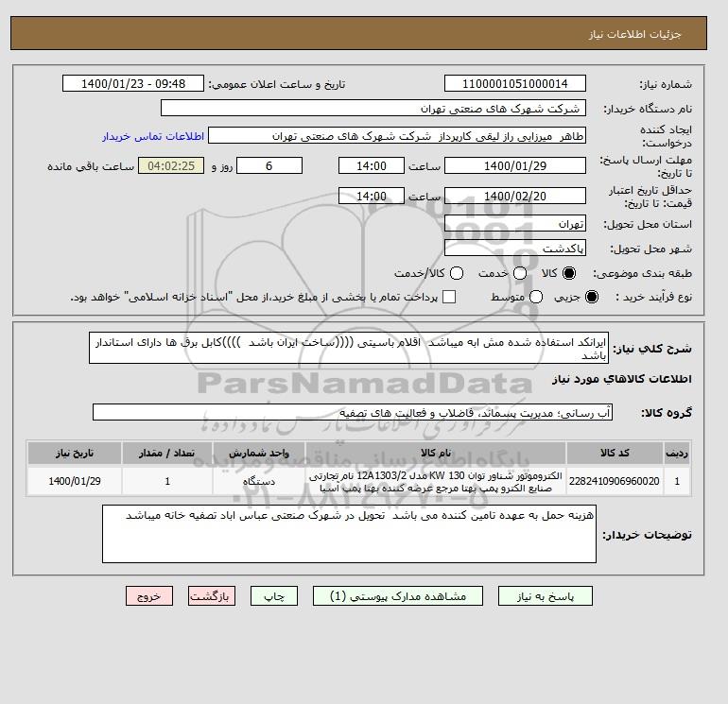Image resolution: width=728 pixels, height=704 pixels.
Task: Click response deadline date 1400/01/29 field
Action: [x=515, y=165]
